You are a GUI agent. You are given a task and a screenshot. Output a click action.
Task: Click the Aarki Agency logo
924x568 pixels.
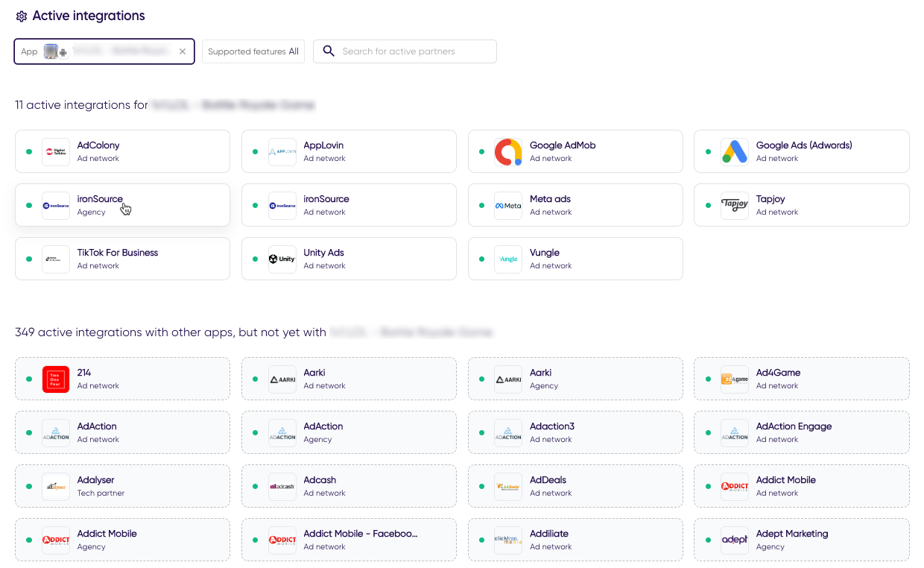508,379
